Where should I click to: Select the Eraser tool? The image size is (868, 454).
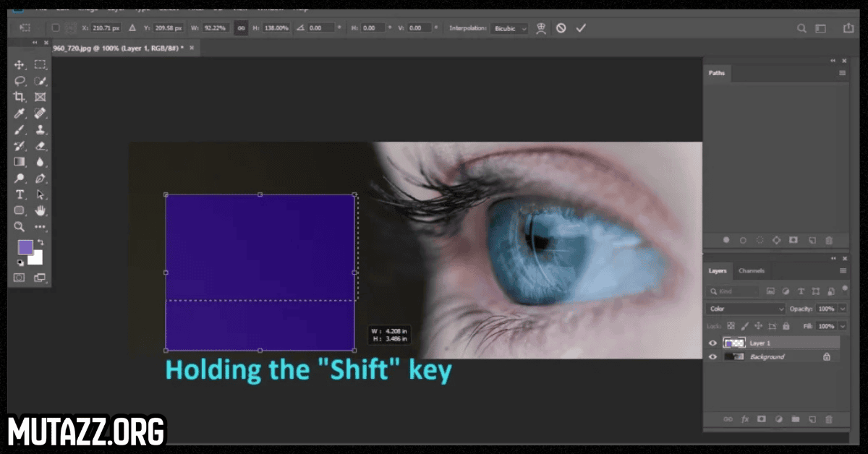pos(41,146)
